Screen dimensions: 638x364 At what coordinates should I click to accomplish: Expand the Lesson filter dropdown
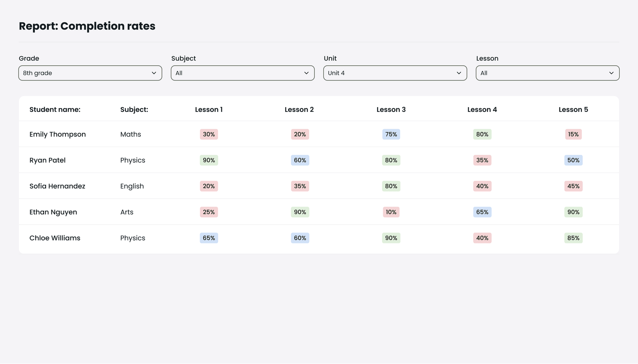click(x=547, y=73)
